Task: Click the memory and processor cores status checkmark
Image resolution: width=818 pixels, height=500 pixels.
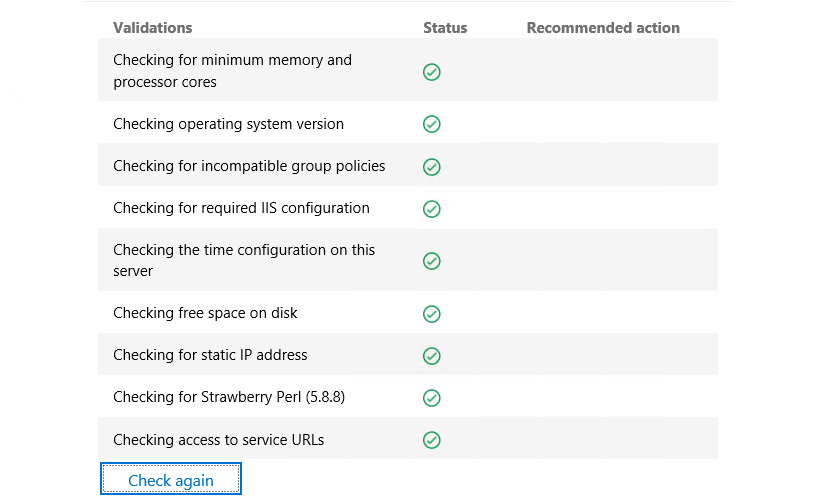Action: pos(431,72)
